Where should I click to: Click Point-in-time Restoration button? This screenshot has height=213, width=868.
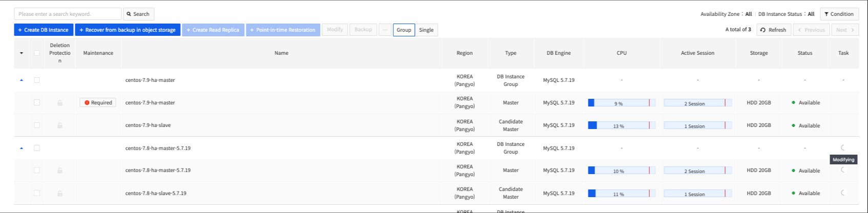point(283,30)
